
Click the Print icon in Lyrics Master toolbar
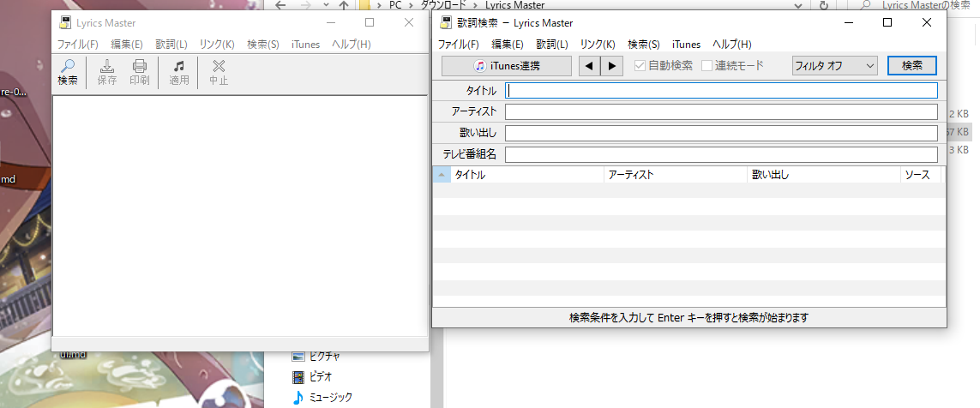[x=140, y=72]
